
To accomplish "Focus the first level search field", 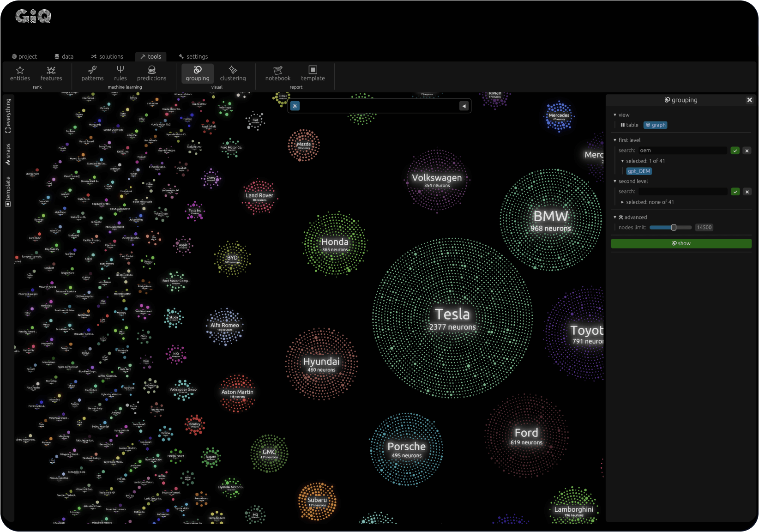I will [x=683, y=151].
